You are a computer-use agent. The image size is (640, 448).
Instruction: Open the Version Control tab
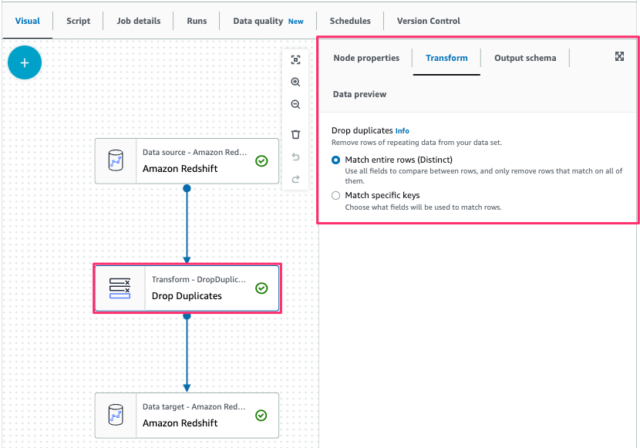click(x=428, y=21)
